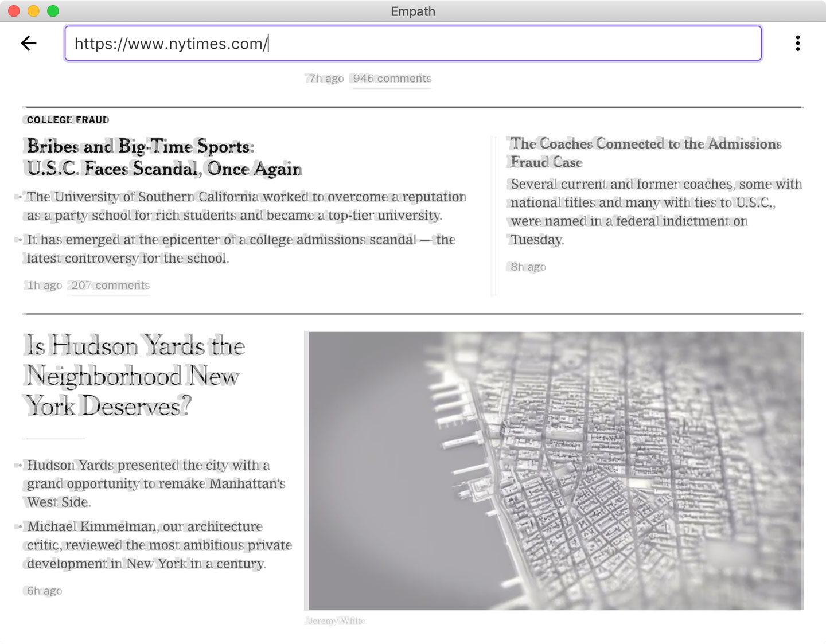Click the 6h ago timestamp
Image resolution: width=826 pixels, height=644 pixels.
coord(44,591)
